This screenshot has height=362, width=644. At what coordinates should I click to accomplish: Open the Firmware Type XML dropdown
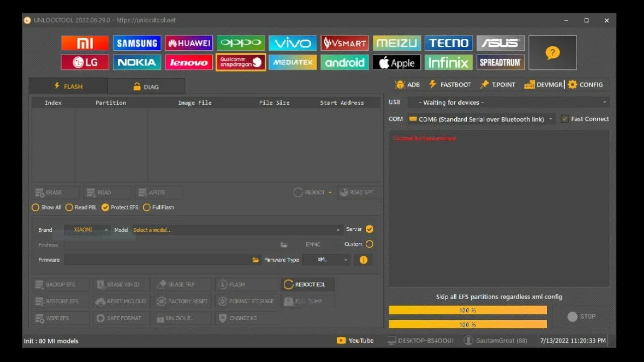(x=327, y=260)
